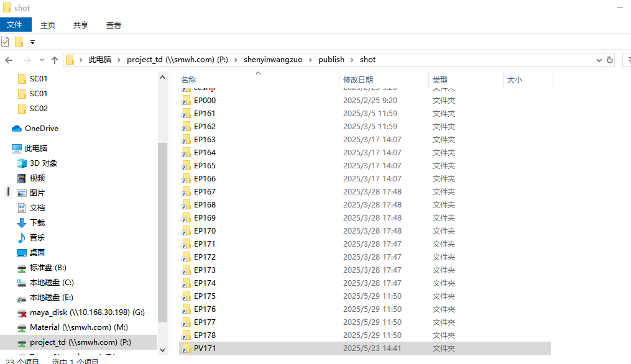The image size is (631, 364).
Task: Click the New Folder icon in quick access toolbar
Action: click(19, 42)
